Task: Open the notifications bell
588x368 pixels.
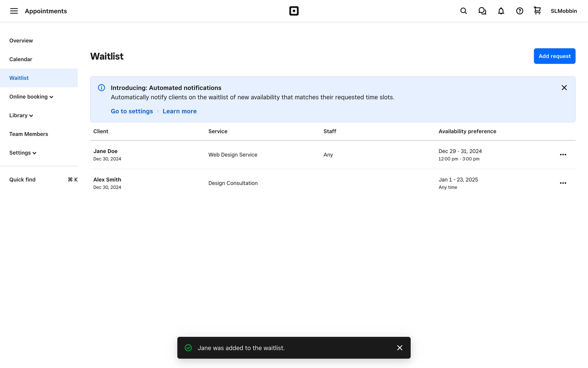Action: tap(501, 11)
